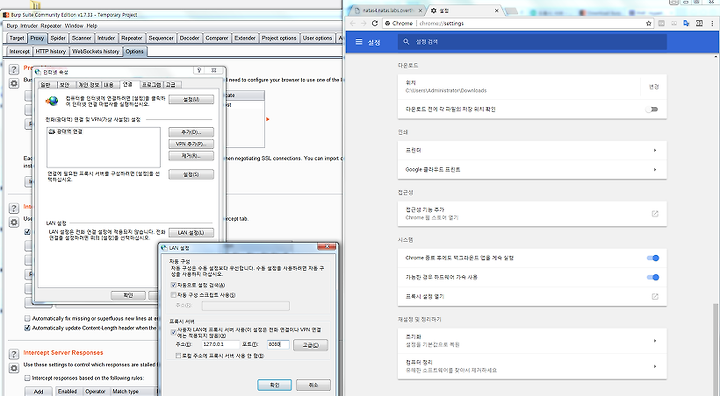This screenshot has width=720, height=396.
Task: Toggle automatically detect settings checkbox
Action: (174, 285)
